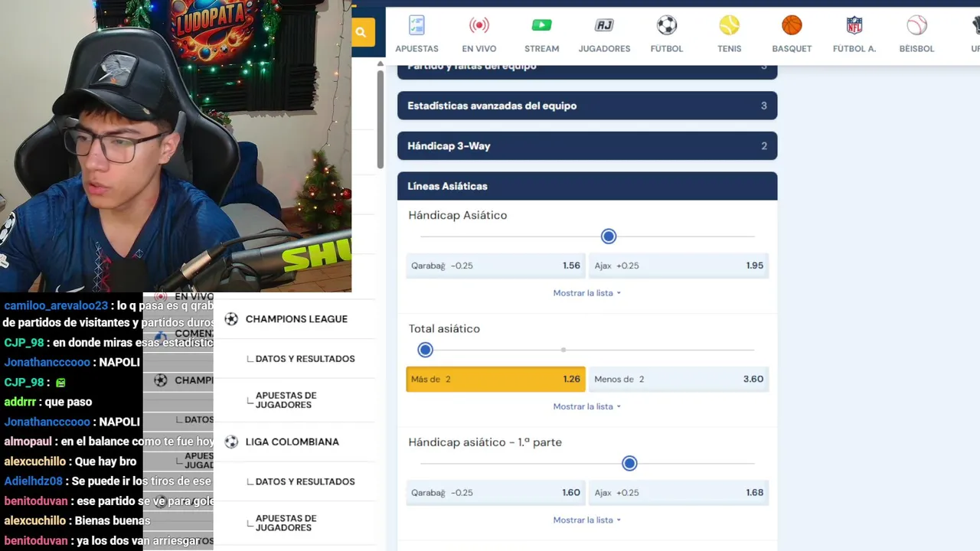Adjust the Total asiático slider handle
This screenshot has width=980, height=551.
(x=426, y=350)
